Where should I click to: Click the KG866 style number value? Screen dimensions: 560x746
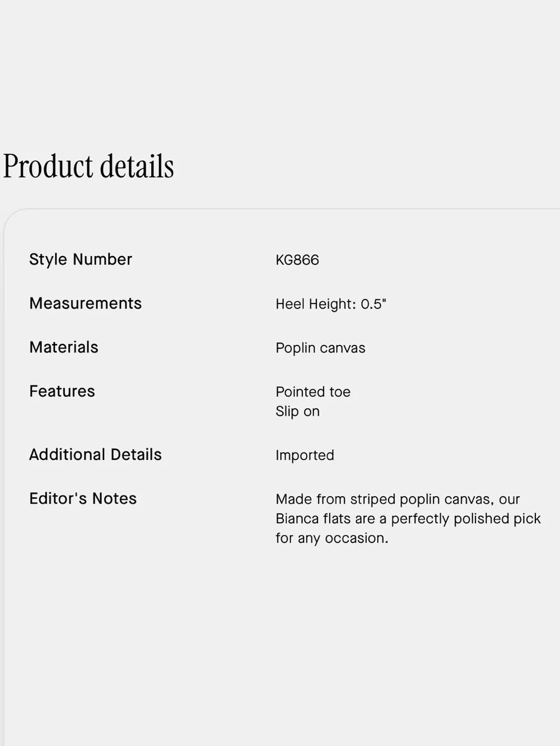click(x=297, y=260)
